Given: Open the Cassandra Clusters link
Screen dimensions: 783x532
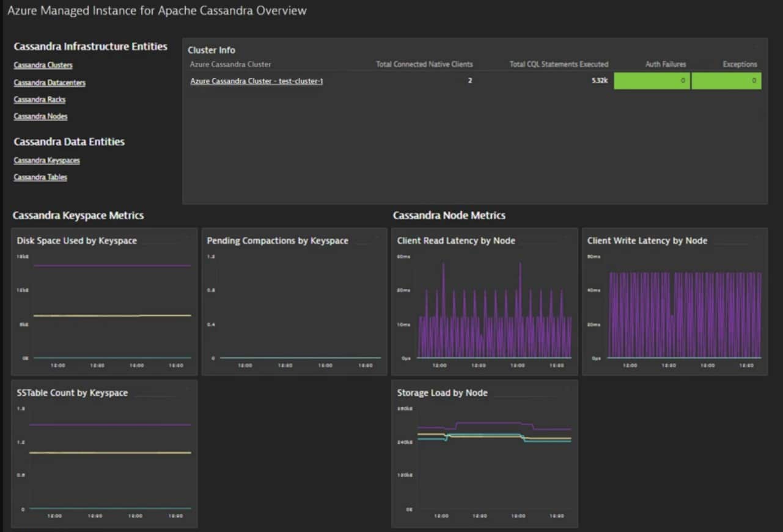Looking at the screenshot, I should point(43,65).
